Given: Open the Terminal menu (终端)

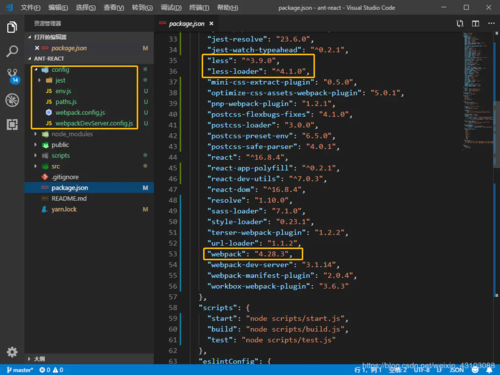Looking at the screenshot, I should click(x=199, y=7).
